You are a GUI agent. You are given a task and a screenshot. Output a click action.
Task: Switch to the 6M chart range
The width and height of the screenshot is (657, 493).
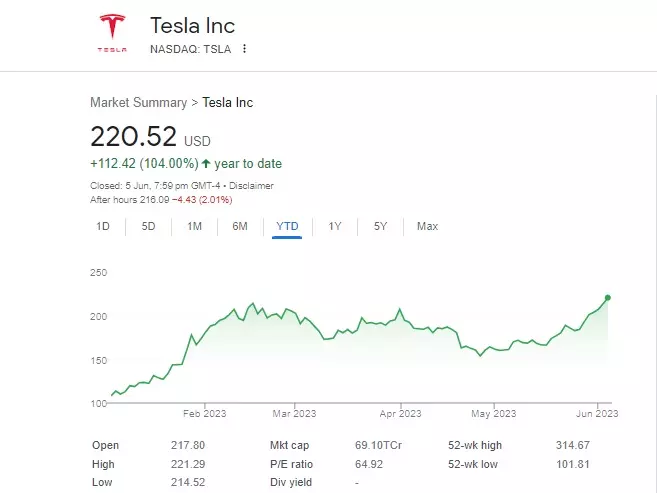click(240, 226)
